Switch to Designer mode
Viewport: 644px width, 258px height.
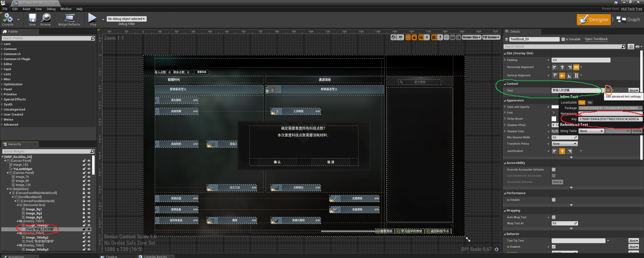(593, 20)
